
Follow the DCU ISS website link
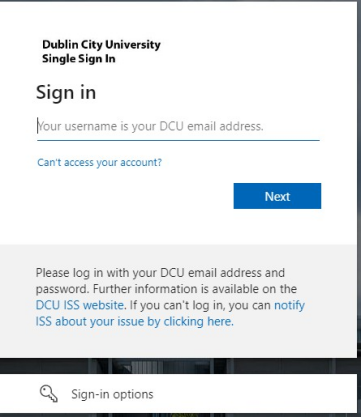tap(80, 305)
